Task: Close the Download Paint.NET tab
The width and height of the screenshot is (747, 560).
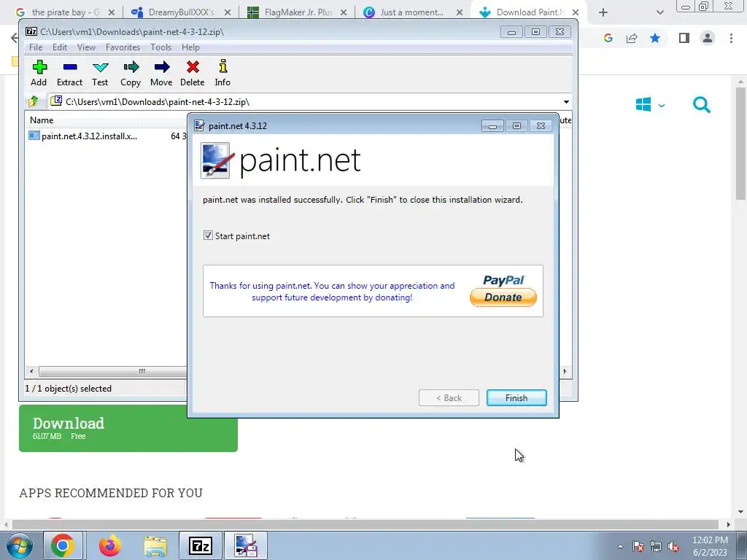Action: [576, 12]
